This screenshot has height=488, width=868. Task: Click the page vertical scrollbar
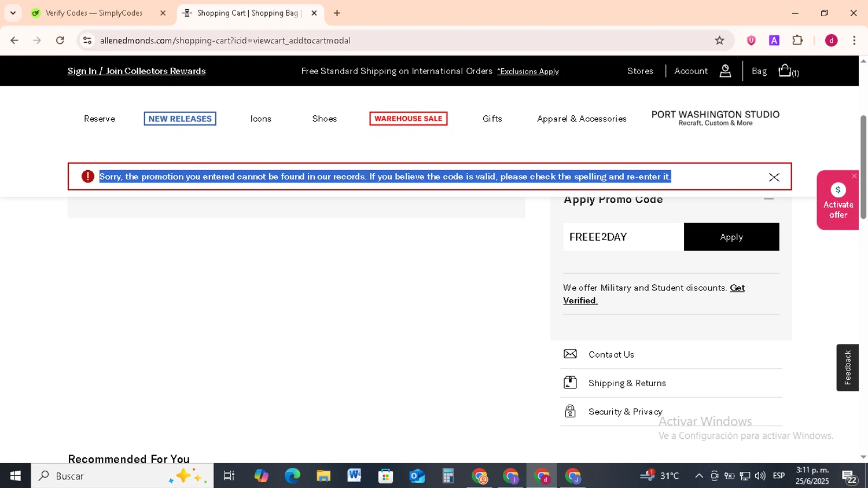[x=863, y=167]
